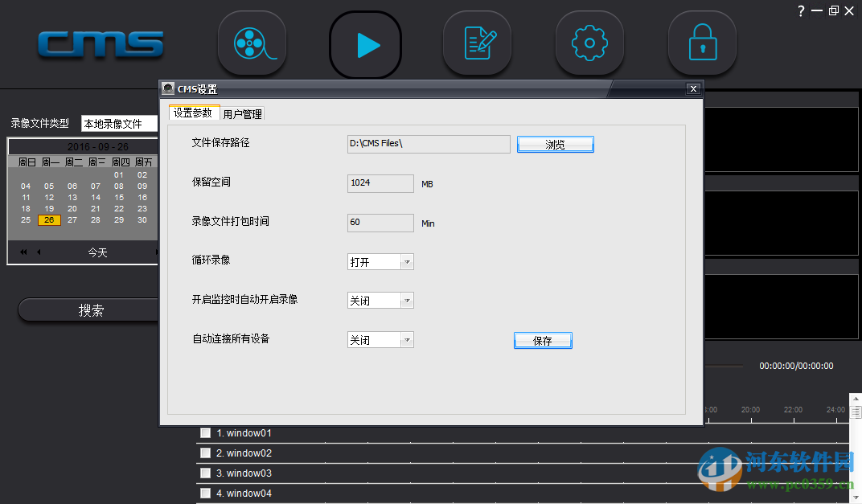
Task: Select the 设置参数 tab
Action: point(193,113)
